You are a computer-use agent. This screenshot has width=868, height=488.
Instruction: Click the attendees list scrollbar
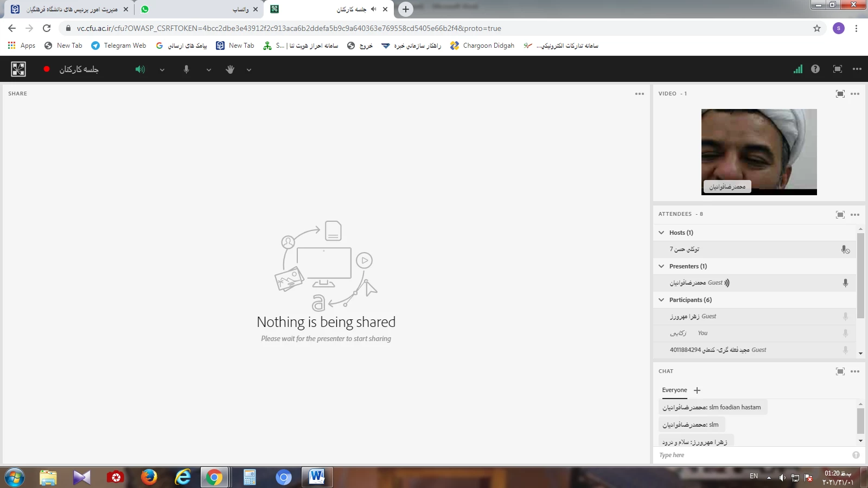(x=860, y=275)
